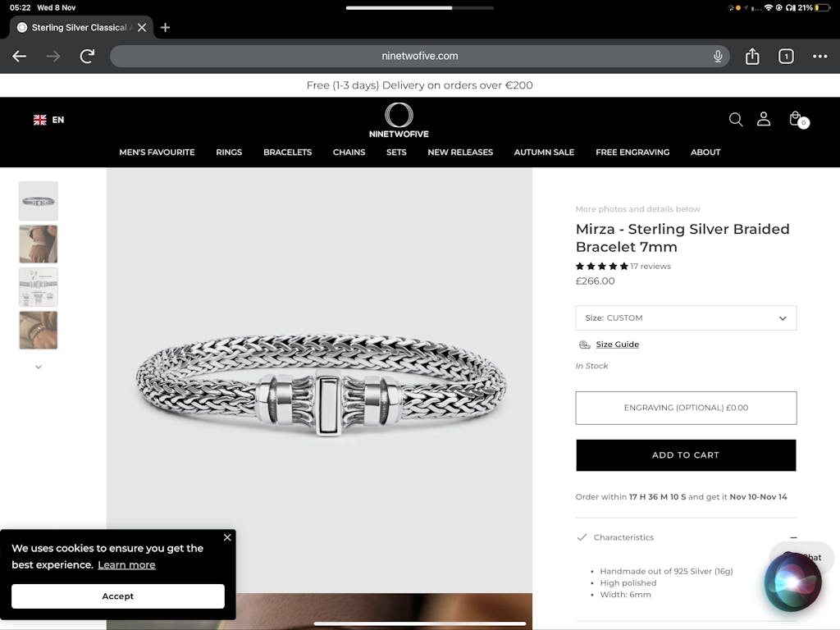Image resolution: width=840 pixels, height=630 pixels.
Task: Open the Size CUSTOM dropdown
Action: (x=686, y=317)
